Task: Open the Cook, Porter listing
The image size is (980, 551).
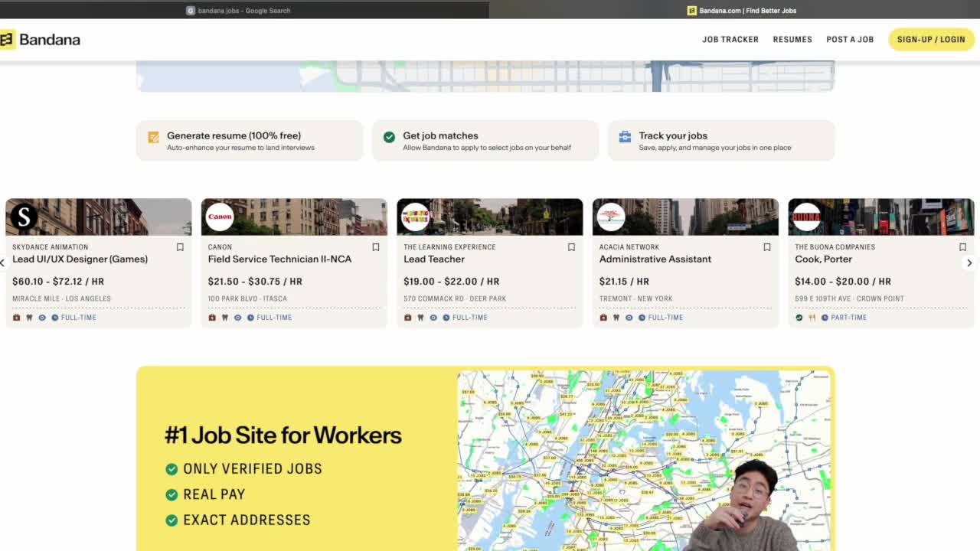Action: click(x=823, y=259)
